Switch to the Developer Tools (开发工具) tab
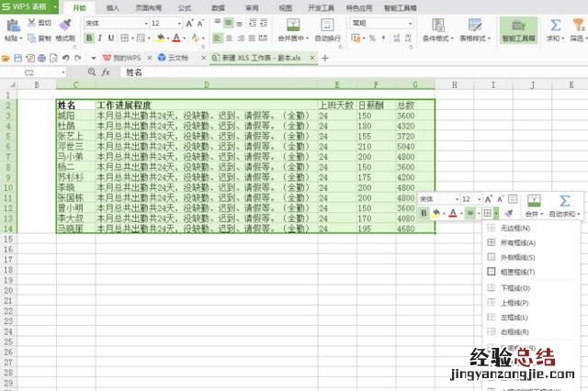This screenshot has height=391, width=588. pyautogui.click(x=321, y=8)
